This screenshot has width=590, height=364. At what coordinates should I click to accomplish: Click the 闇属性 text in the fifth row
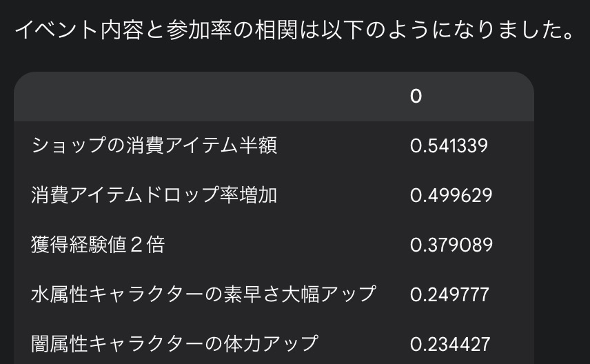pyautogui.click(x=59, y=344)
